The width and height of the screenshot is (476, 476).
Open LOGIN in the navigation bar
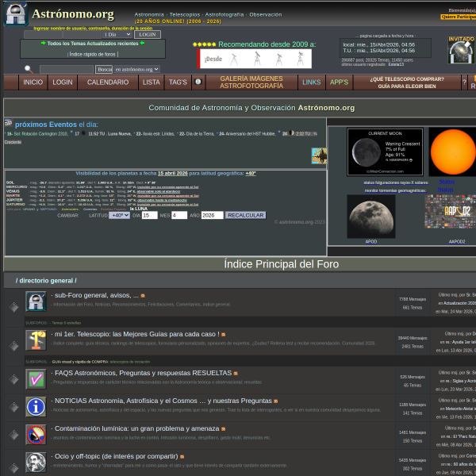[63, 83]
